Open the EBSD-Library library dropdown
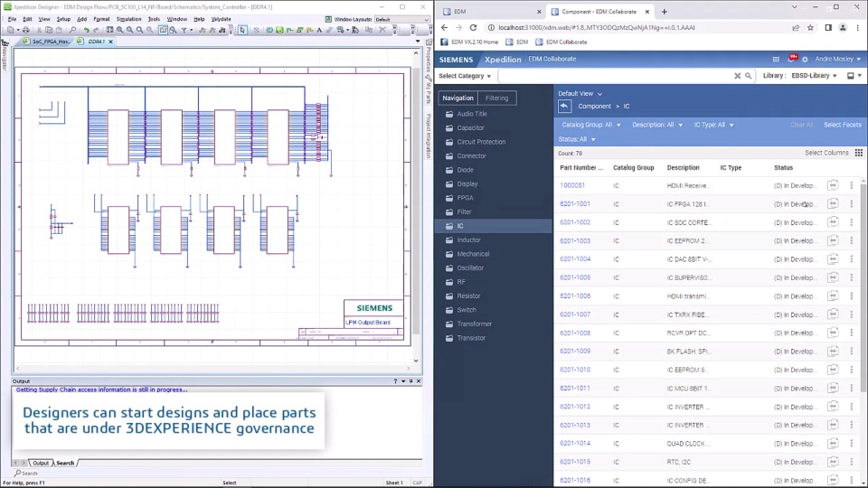Image resolution: width=868 pixels, height=488 pixels. click(814, 76)
